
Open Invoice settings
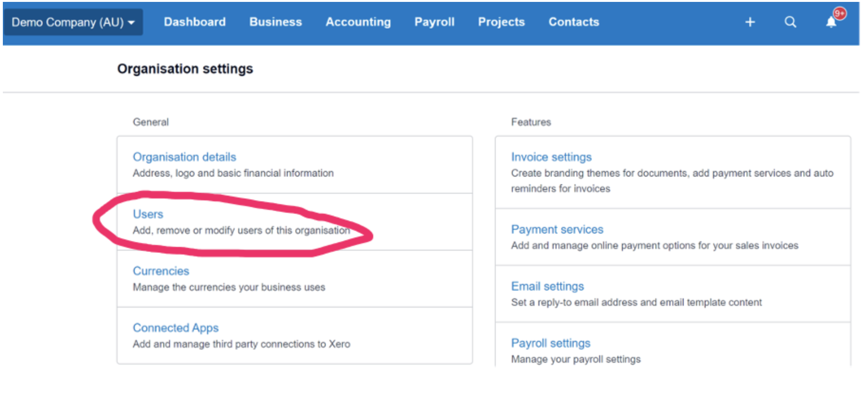click(x=551, y=157)
